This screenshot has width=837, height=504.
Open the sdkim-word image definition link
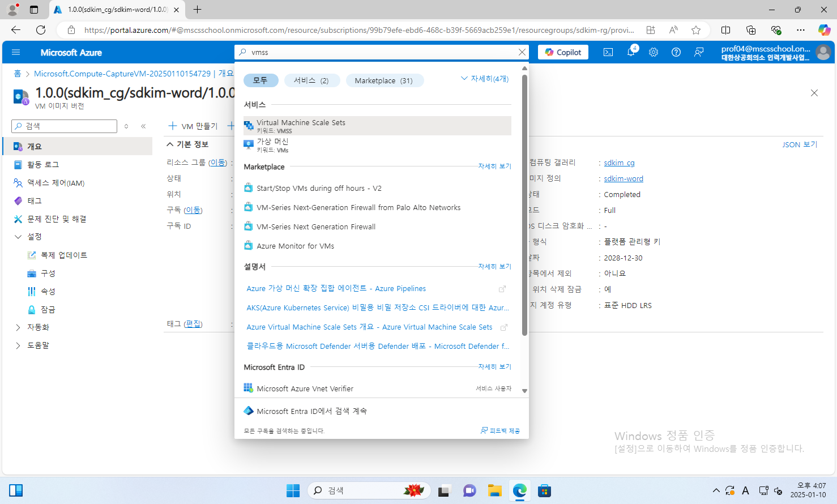click(x=624, y=178)
